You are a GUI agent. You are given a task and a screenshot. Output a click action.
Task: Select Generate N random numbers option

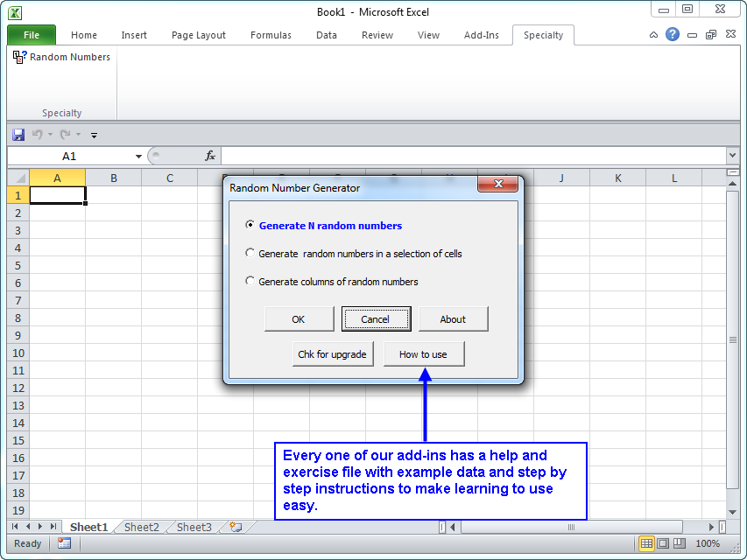[250, 225]
